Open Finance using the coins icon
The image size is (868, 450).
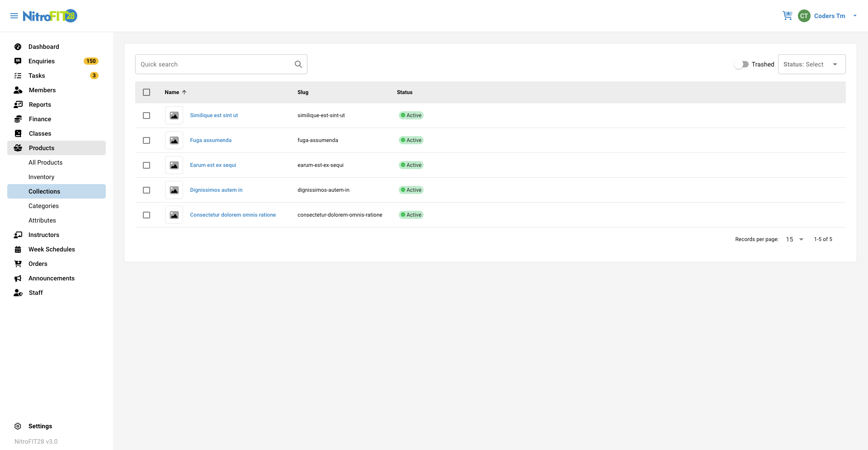18,119
